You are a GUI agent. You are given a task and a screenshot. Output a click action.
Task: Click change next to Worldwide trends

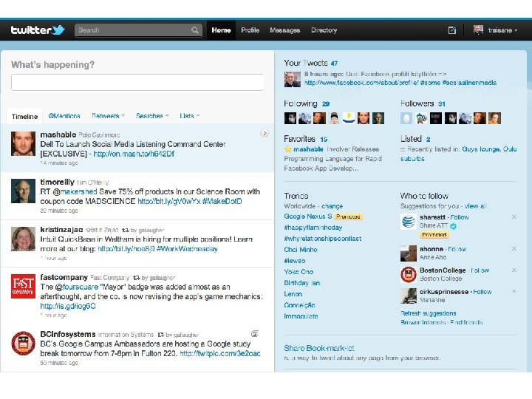(x=332, y=206)
